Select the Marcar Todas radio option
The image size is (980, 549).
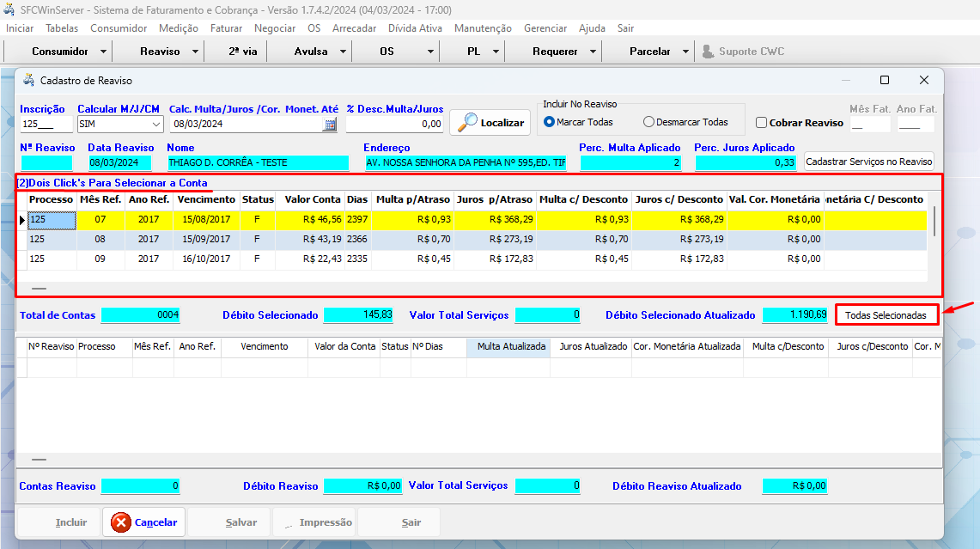click(550, 122)
